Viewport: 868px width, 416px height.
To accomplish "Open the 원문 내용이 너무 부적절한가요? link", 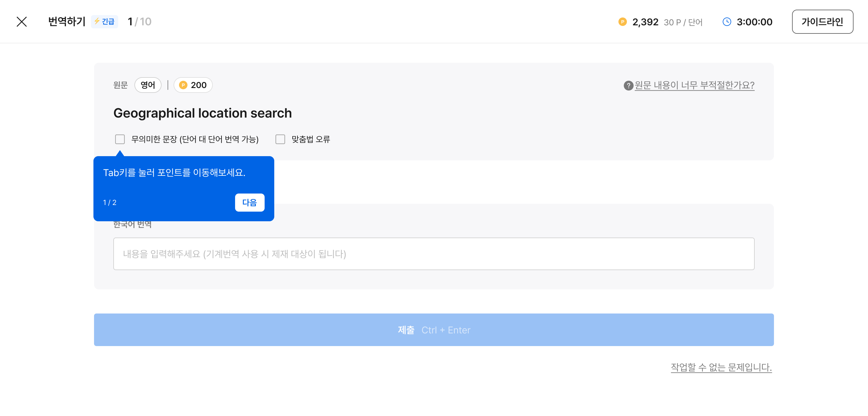I will (694, 85).
